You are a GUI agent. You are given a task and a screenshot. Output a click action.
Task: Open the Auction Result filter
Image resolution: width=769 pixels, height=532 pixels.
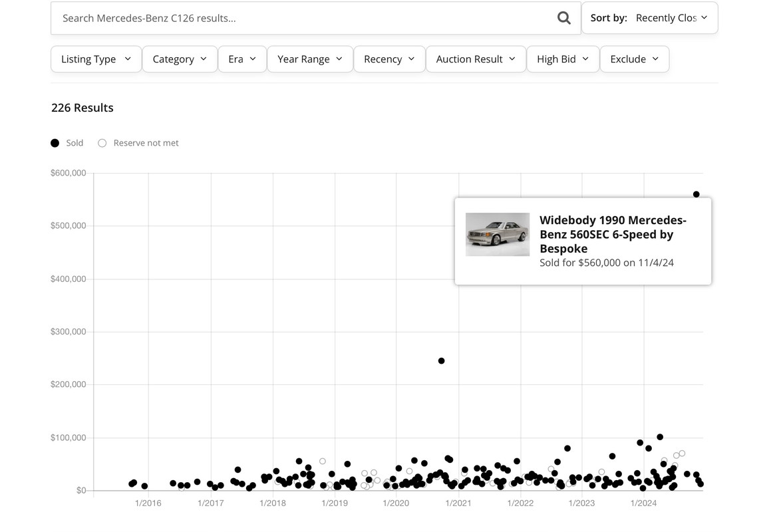pyautogui.click(x=476, y=59)
